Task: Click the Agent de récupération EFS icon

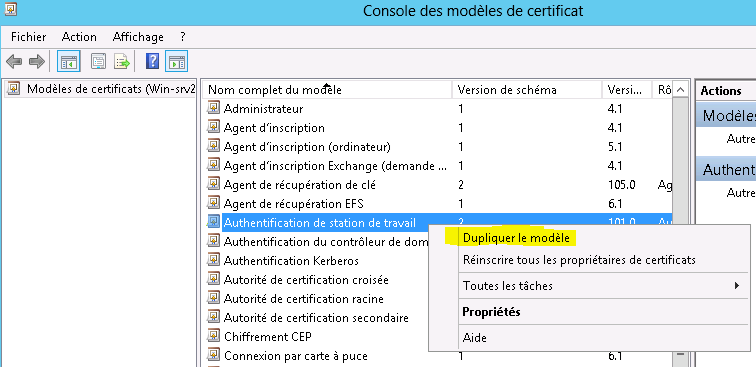Action: [214, 203]
